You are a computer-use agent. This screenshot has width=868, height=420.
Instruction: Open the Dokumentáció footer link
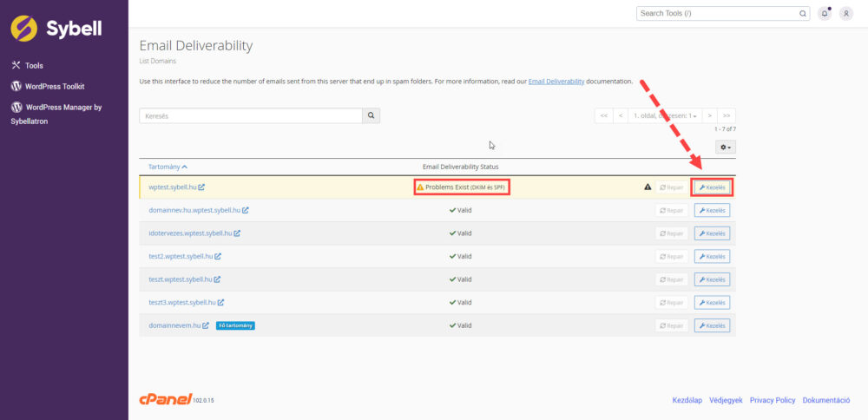point(826,400)
